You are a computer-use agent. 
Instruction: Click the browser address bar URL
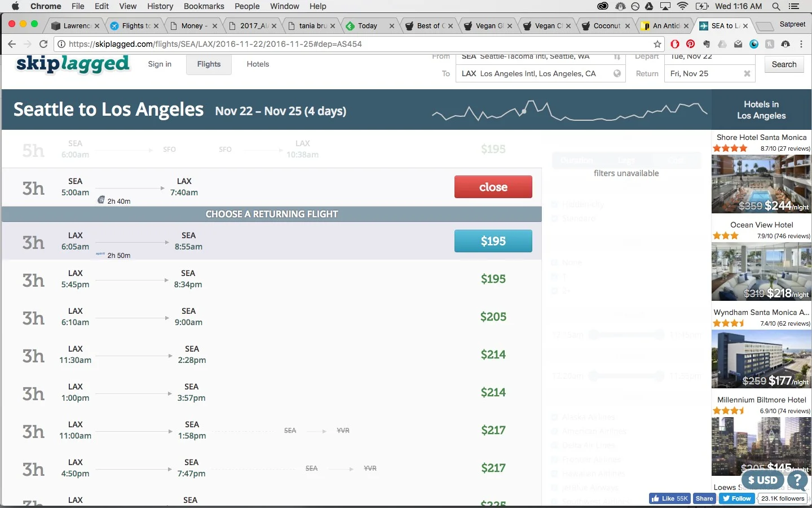tap(215, 44)
